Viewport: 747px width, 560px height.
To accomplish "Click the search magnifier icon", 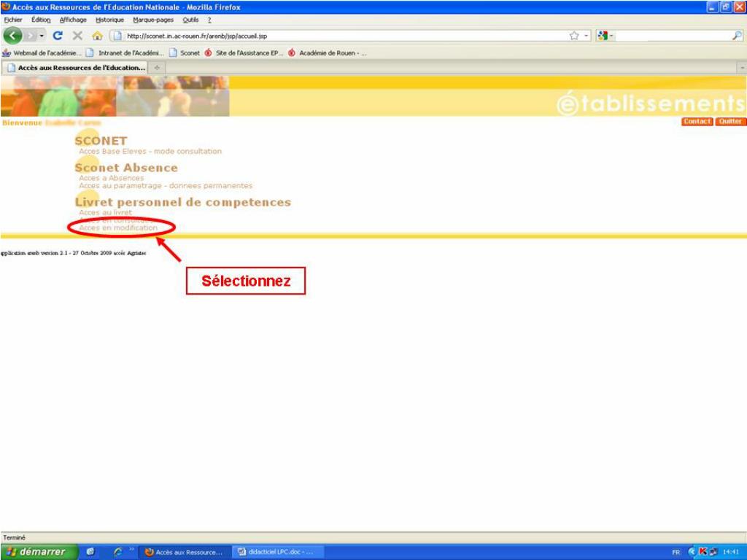I will 737,36.
